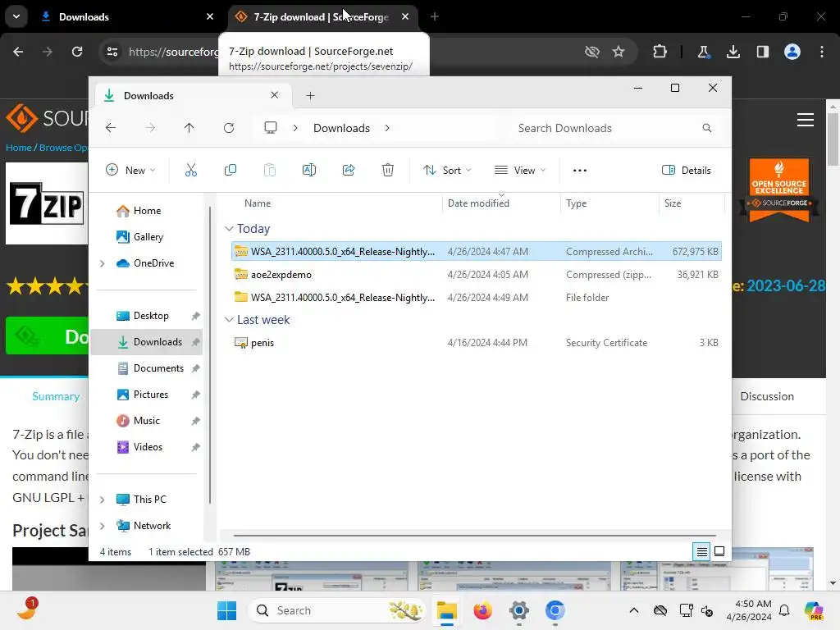Open the New dropdown menu

(x=130, y=171)
